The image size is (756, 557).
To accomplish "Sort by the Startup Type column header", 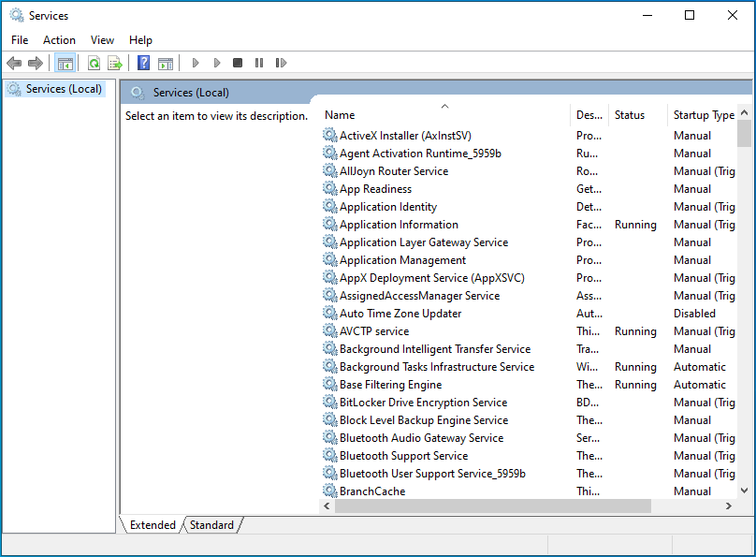I will [x=704, y=115].
